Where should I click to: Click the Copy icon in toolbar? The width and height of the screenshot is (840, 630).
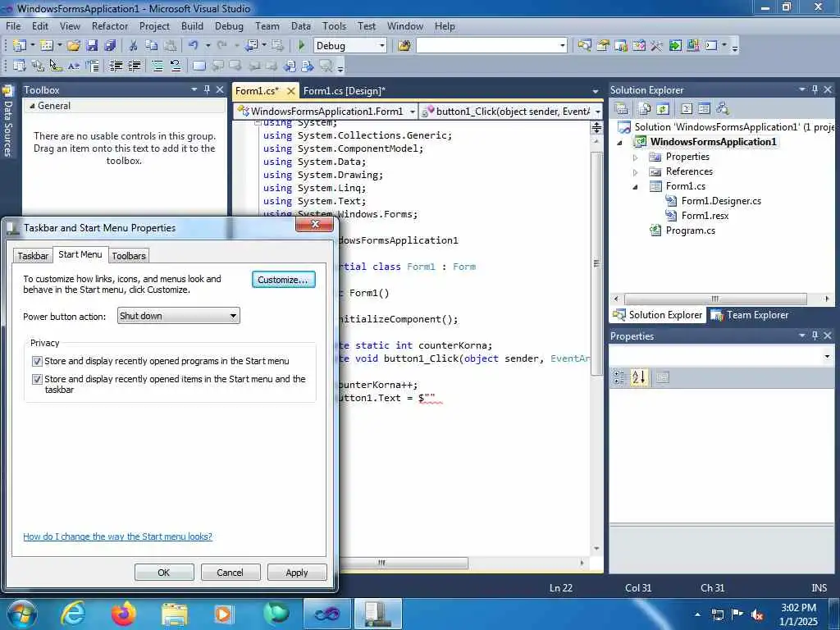point(152,46)
